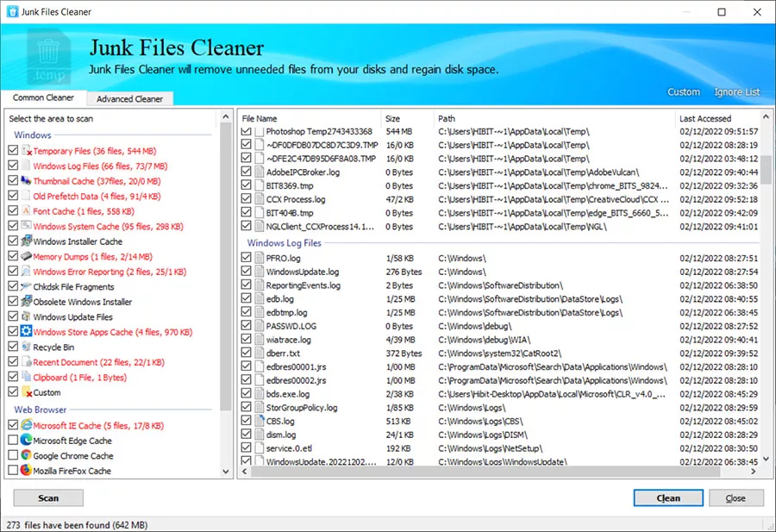
Task: Select the Recycle Bin icon
Action: [x=24, y=347]
